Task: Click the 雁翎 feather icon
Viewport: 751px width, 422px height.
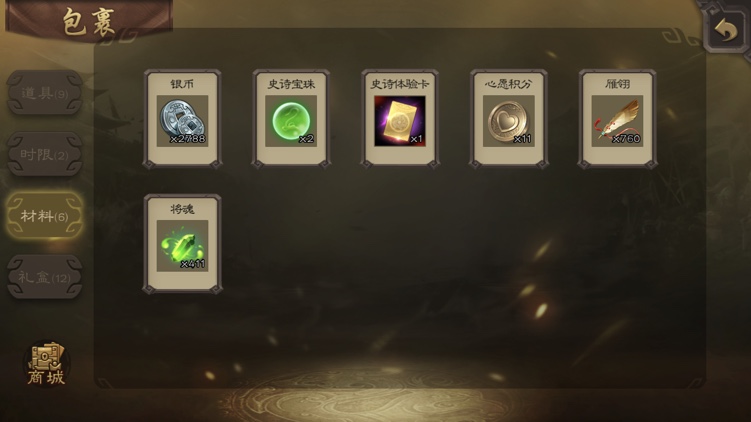Action: pos(617,121)
